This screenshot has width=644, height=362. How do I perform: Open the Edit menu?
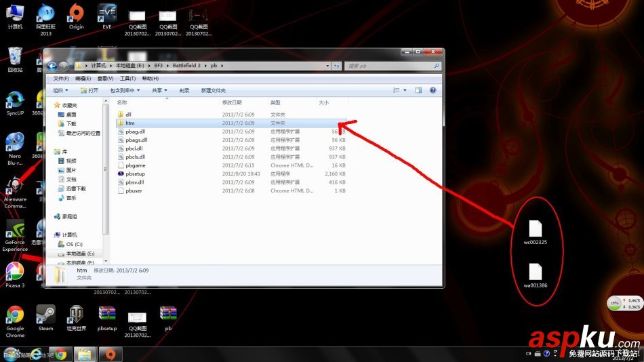83,79
